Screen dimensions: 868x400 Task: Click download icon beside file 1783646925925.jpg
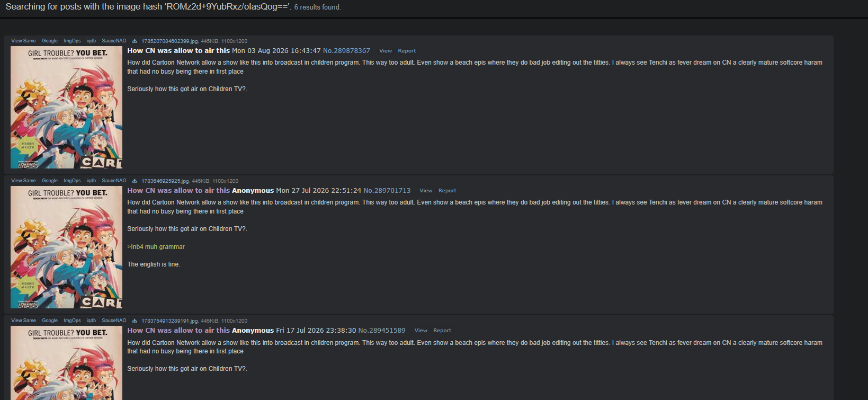[x=135, y=181]
